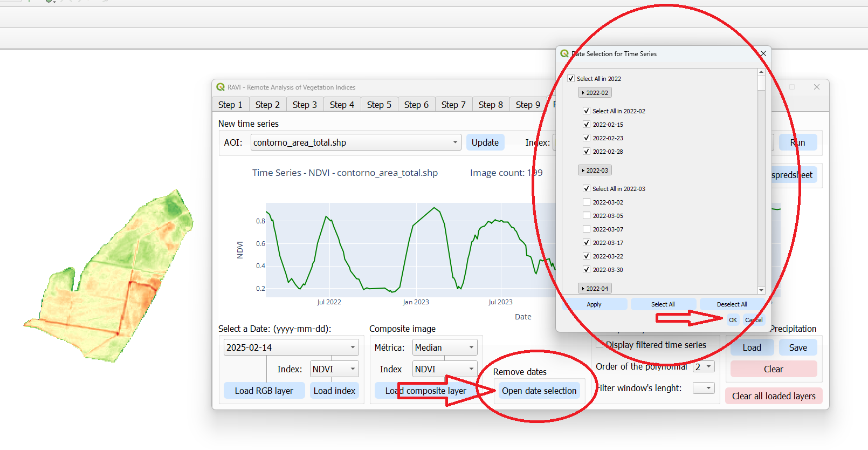Switch to the Step 7 tab

click(453, 105)
